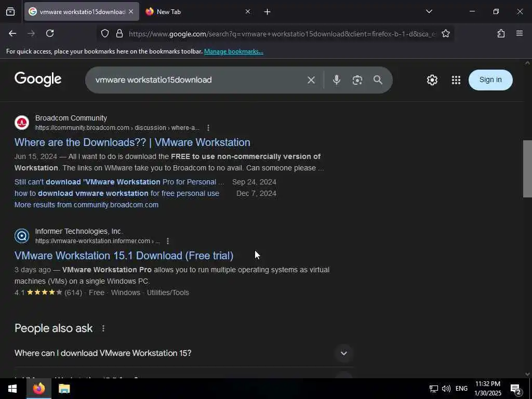Close the New Tab tab
This screenshot has width=532, height=399.
tap(248, 11)
